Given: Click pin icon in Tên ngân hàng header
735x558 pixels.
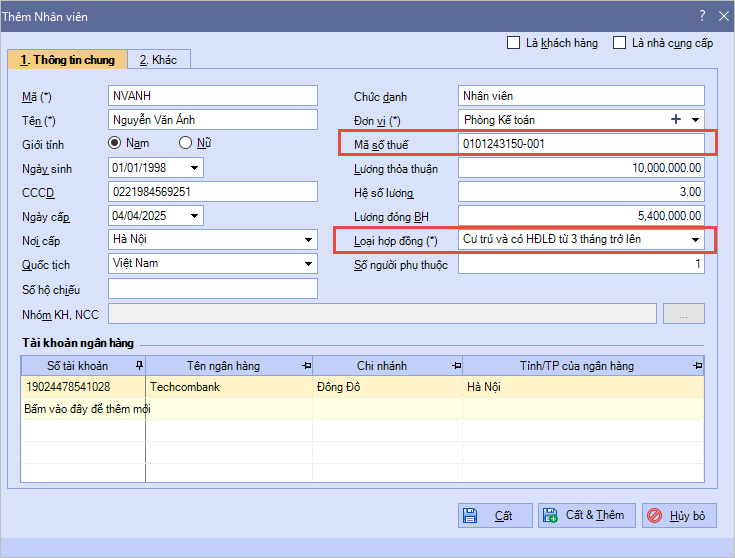Looking at the screenshot, I should [305, 366].
